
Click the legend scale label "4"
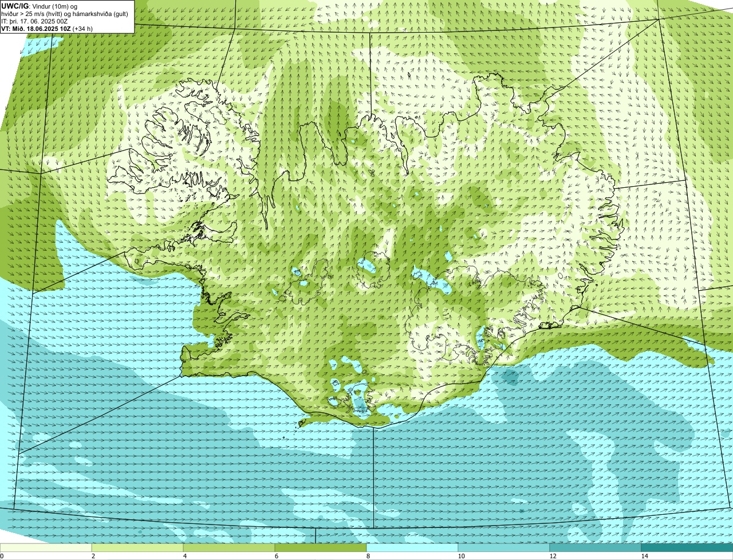(x=184, y=556)
